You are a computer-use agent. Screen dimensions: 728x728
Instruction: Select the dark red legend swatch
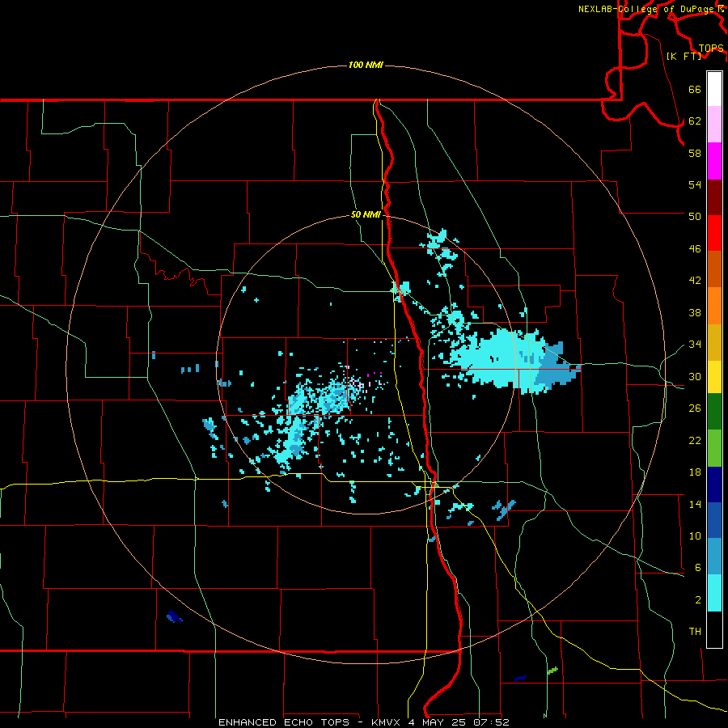[714, 197]
